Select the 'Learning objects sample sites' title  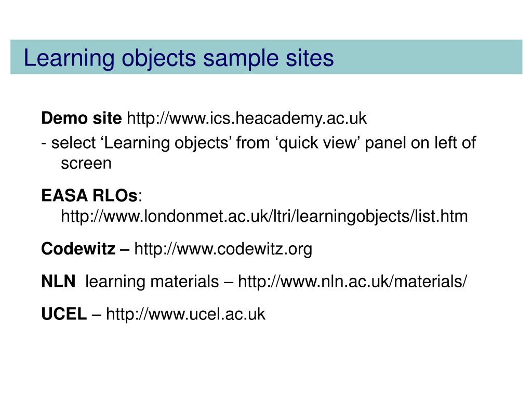pyautogui.click(x=179, y=58)
